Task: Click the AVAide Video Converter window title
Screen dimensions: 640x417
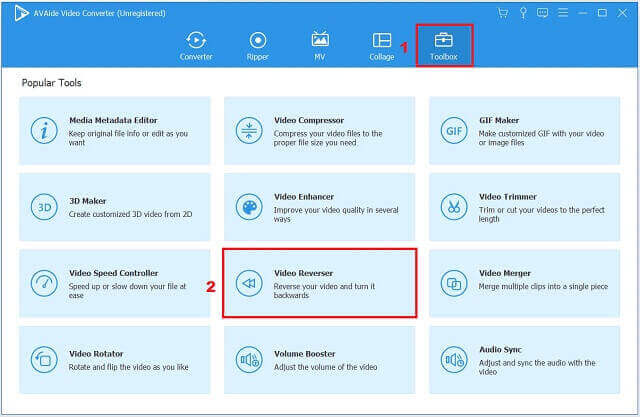Action: [100, 13]
